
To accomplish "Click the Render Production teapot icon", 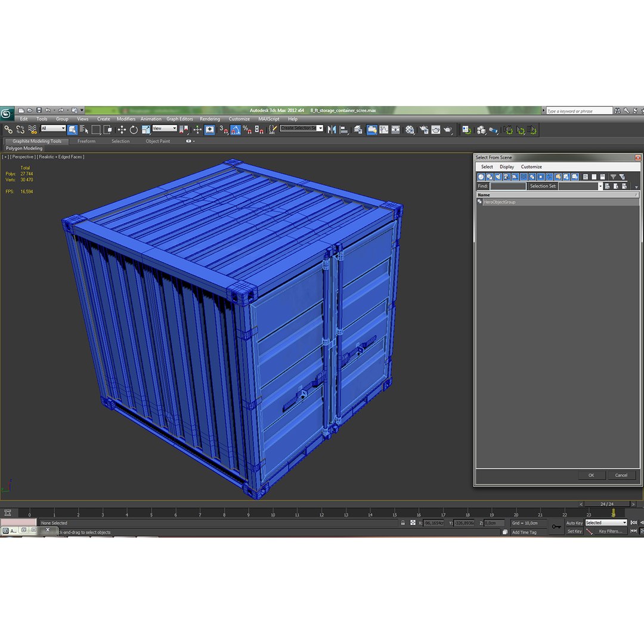I will tap(448, 130).
